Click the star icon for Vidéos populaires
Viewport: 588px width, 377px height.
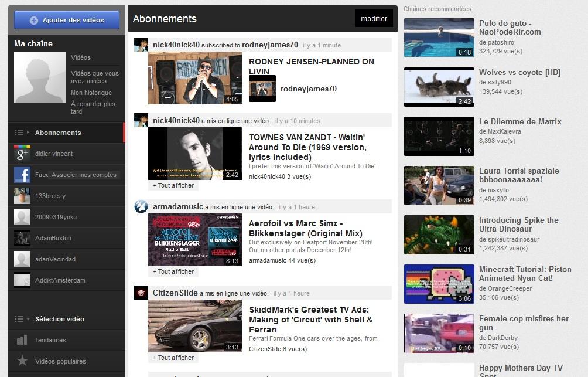[x=22, y=361]
